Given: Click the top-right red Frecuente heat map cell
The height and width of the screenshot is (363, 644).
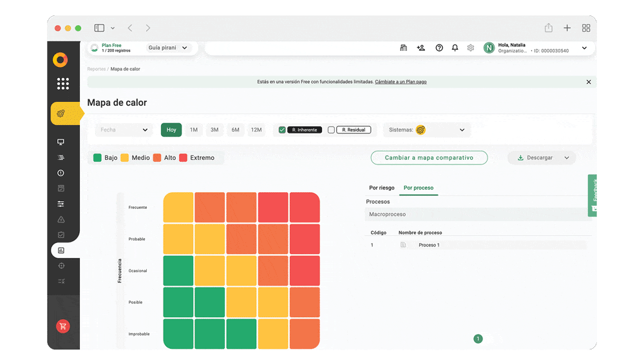Looking at the screenshot, I should tap(305, 208).
